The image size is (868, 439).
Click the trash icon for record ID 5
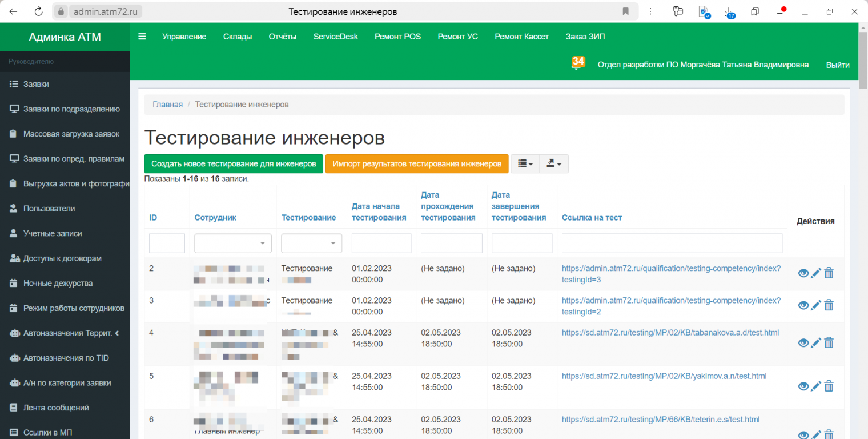coord(829,386)
